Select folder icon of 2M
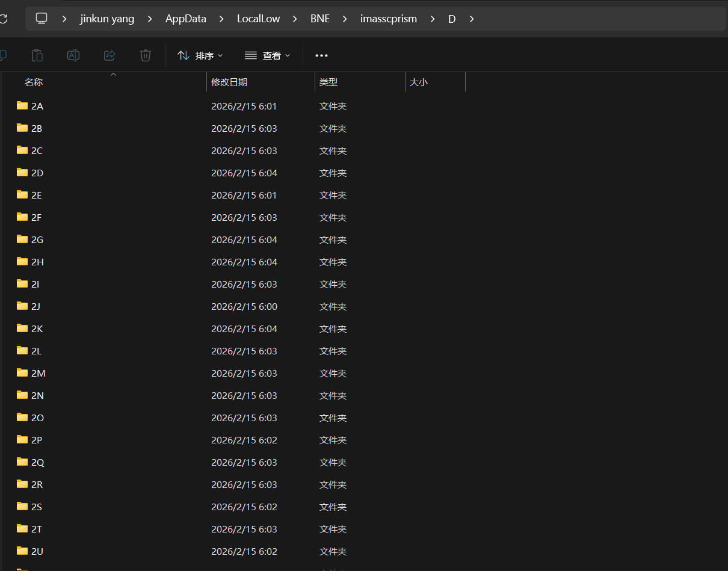Image resolution: width=728 pixels, height=571 pixels. pos(22,372)
